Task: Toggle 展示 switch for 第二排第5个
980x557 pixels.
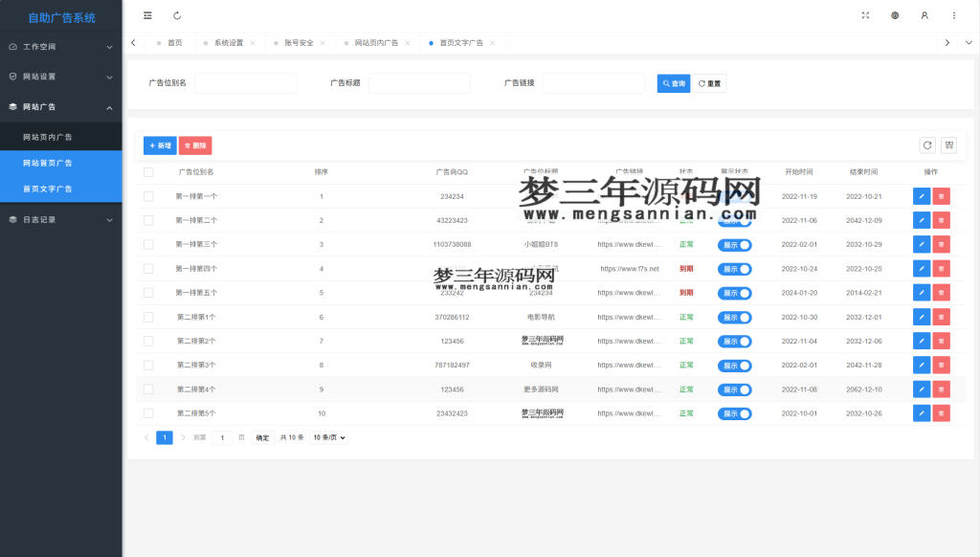Action: pos(734,413)
